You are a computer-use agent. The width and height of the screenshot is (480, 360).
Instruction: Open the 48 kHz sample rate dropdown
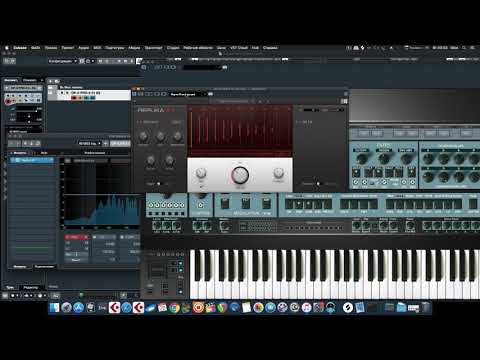[89, 143]
